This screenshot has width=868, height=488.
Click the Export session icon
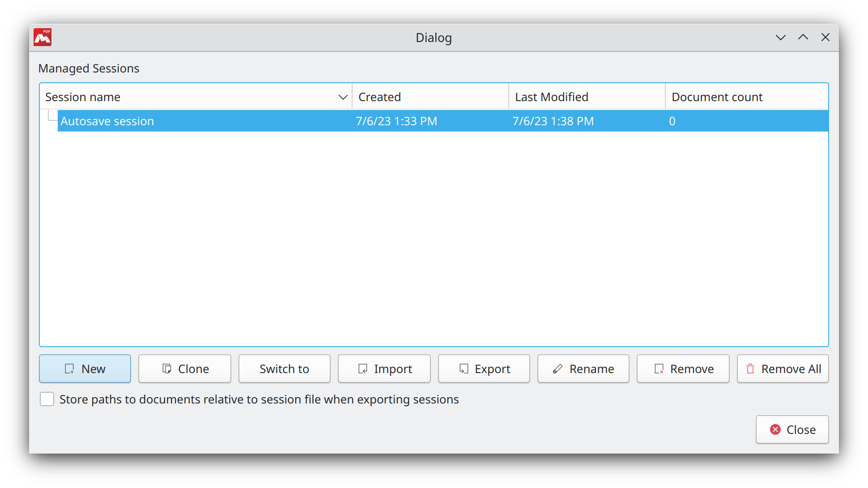tap(464, 369)
